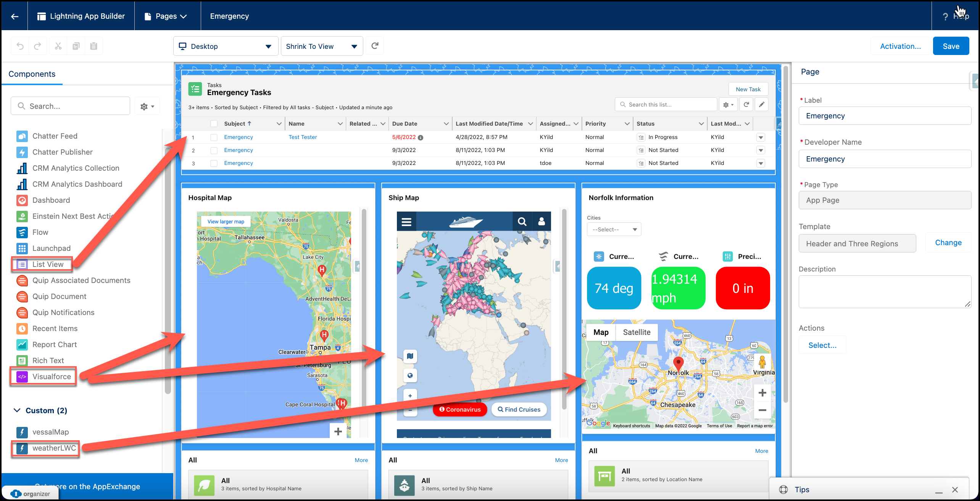The height and width of the screenshot is (501, 980).
Task: Click the back arrow icon in header
Action: [x=15, y=16]
